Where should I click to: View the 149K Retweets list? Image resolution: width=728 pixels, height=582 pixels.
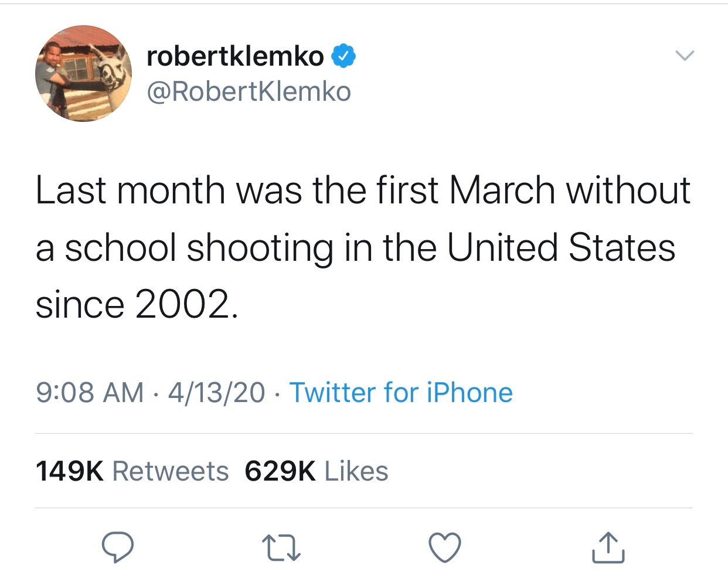(132, 471)
